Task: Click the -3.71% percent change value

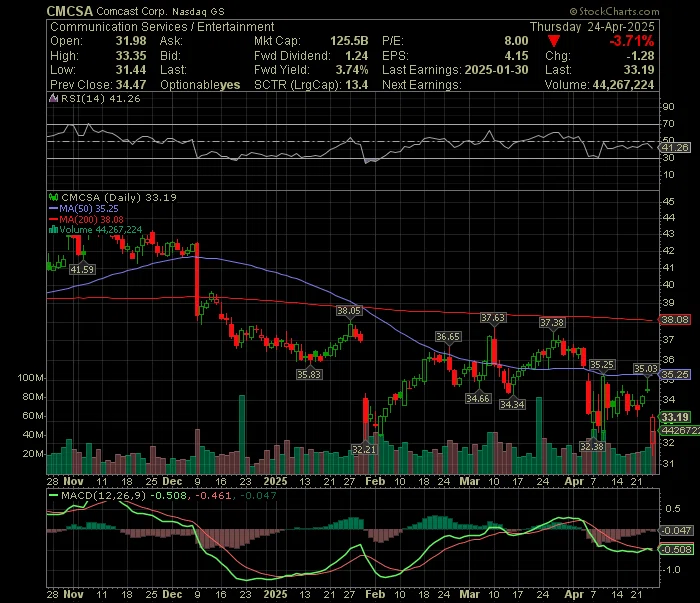Action: (x=632, y=41)
